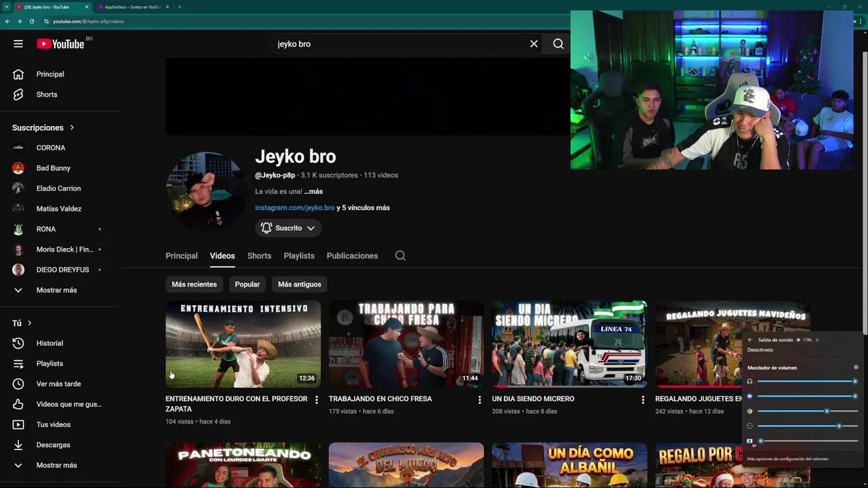Switch to the AppSorteos browser tab
The height and width of the screenshot is (488, 868).
click(x=132, y=7)
